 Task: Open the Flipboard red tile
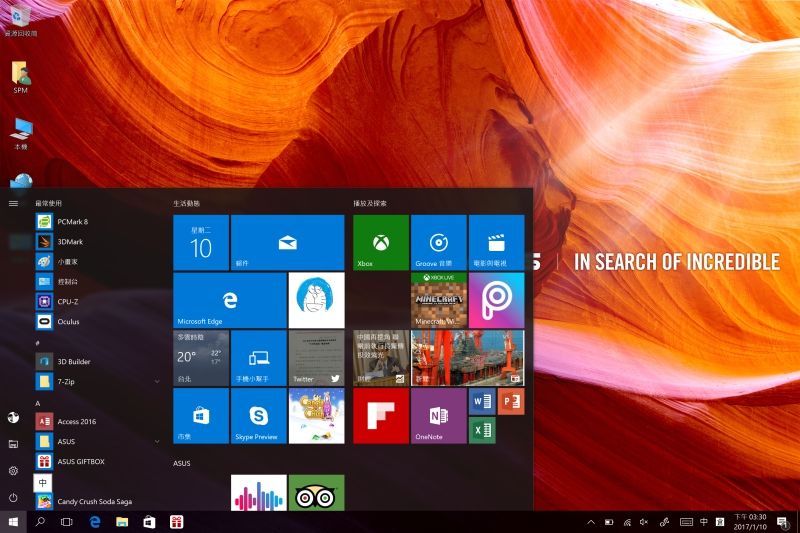click(x=380, y=416)
